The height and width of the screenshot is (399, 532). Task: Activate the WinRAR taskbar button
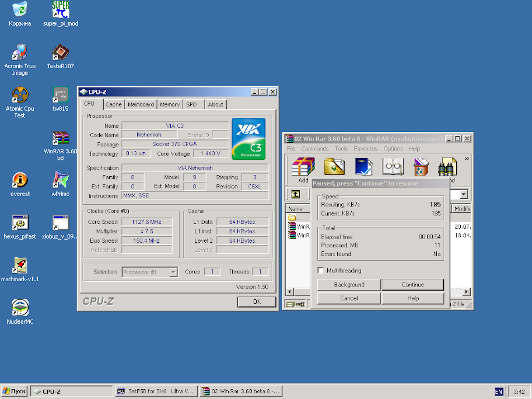(x=241, y=391)
